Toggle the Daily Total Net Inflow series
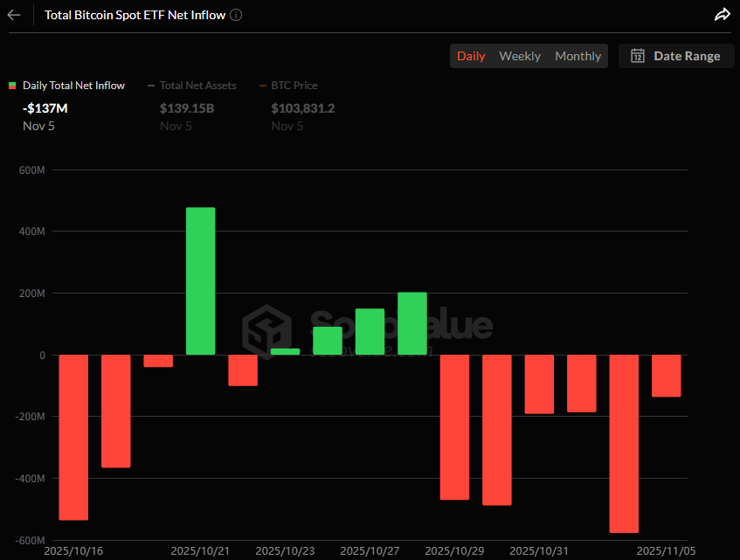This screenshot has width=740, height=560. (73, 86)
